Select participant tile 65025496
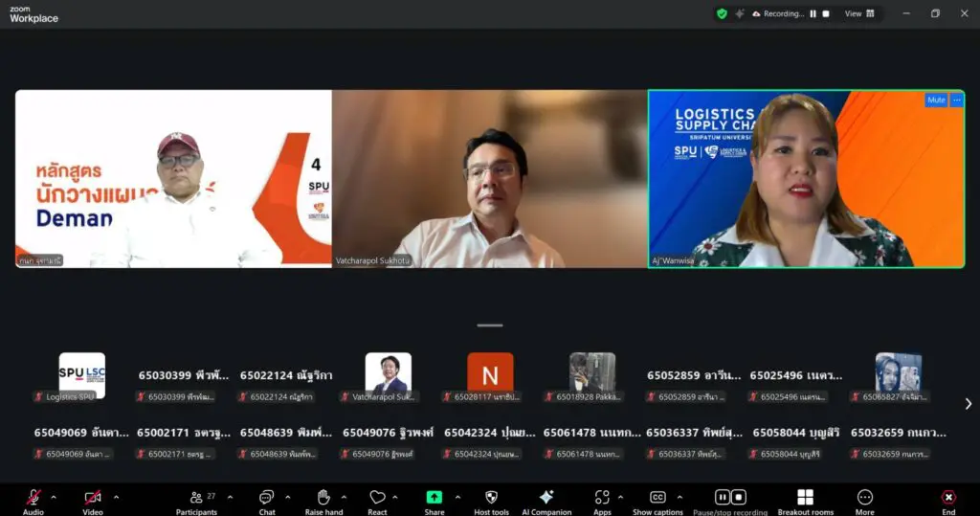This screenshot has width=980, height=516. 795,378
